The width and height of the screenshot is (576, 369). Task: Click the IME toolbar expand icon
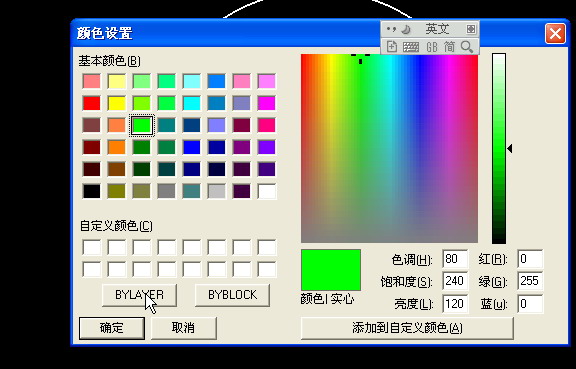click(471, 29)
